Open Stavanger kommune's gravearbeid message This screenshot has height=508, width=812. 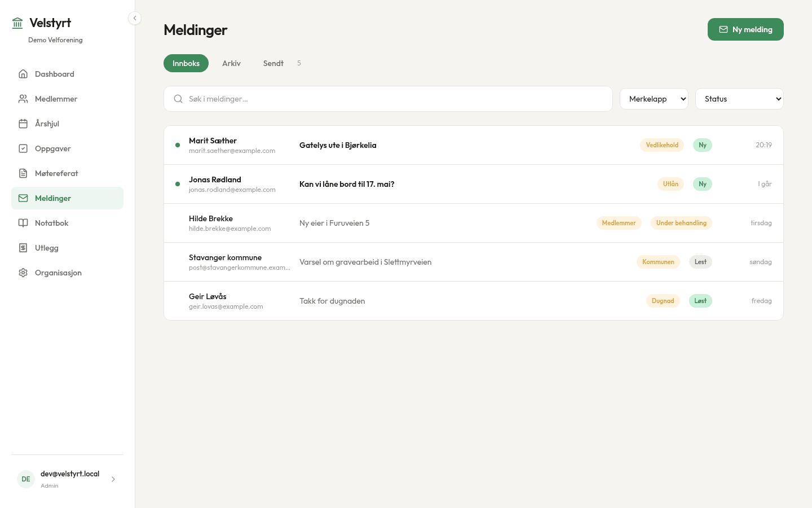tap(474, 262)
